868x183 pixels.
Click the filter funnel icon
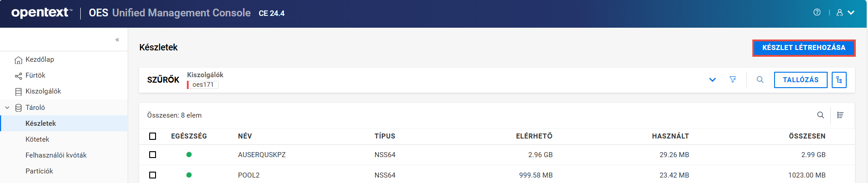point(732,80)
